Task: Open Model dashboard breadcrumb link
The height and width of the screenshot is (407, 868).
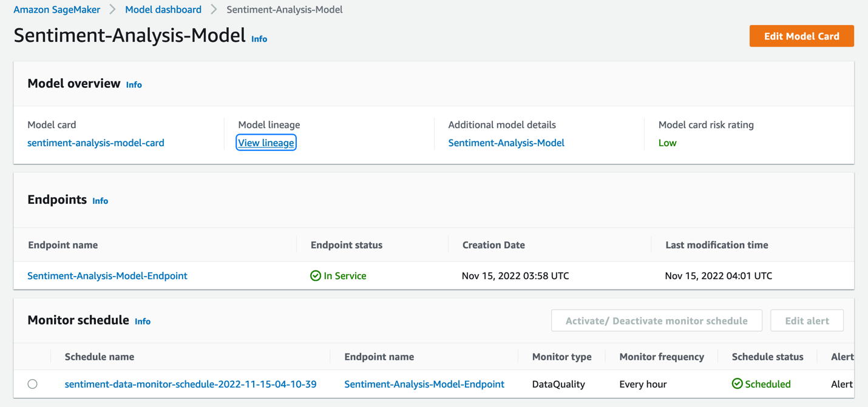Action: tap(163, 10)
